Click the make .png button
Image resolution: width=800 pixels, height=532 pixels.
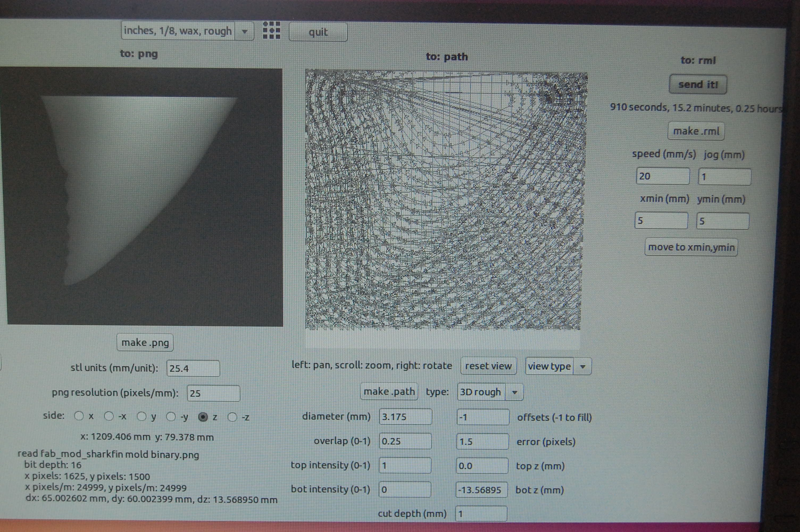(x=145, y=343)
